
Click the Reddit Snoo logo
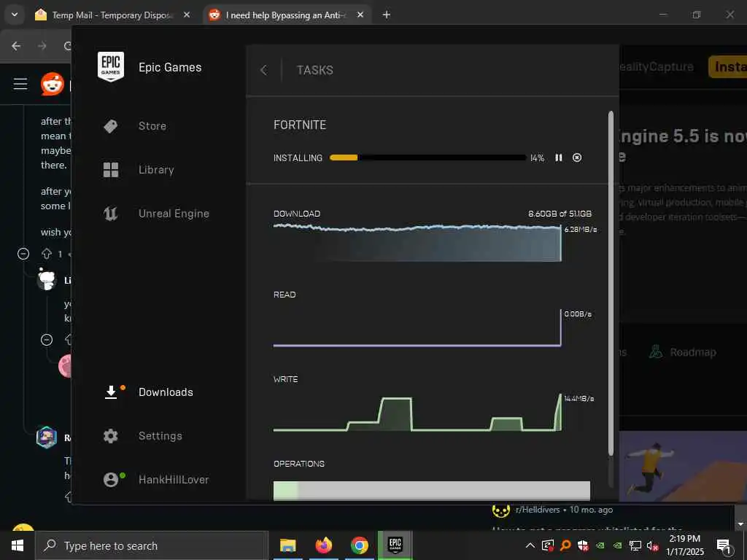coord(53,84)
